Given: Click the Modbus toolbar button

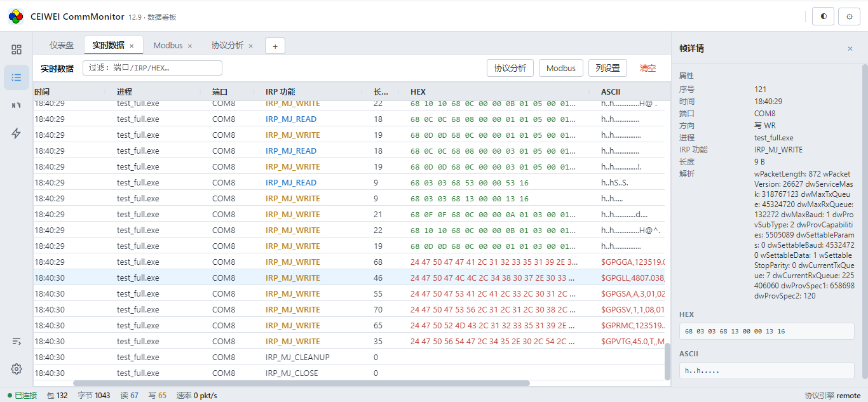Looking at the screenshot, I should point(561,68).
